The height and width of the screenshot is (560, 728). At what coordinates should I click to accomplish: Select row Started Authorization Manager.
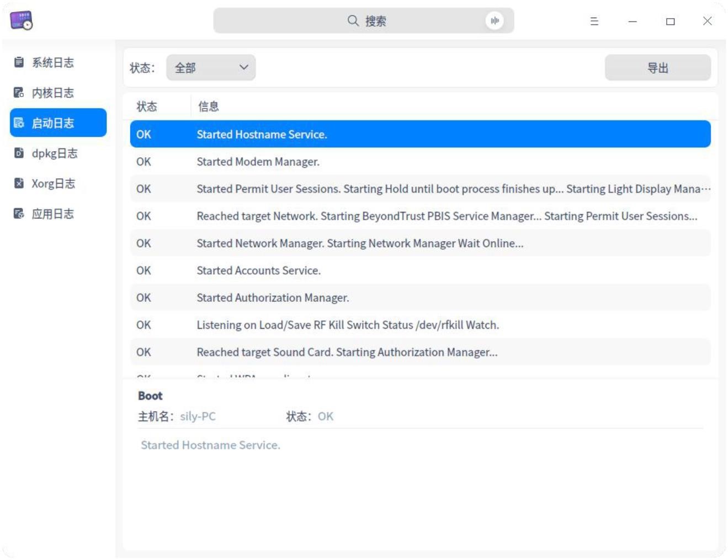tap(420, 297)
